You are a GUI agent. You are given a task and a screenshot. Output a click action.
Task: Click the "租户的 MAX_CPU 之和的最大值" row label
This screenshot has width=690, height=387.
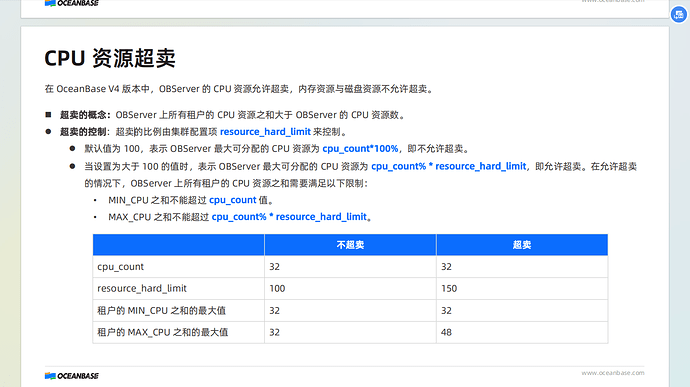pyautogui.click(x=163, y=332)
